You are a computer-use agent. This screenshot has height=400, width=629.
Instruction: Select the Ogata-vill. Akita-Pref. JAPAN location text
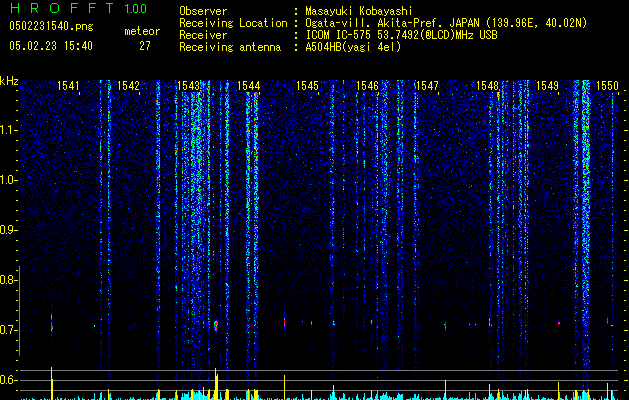[x=446, y=23]
